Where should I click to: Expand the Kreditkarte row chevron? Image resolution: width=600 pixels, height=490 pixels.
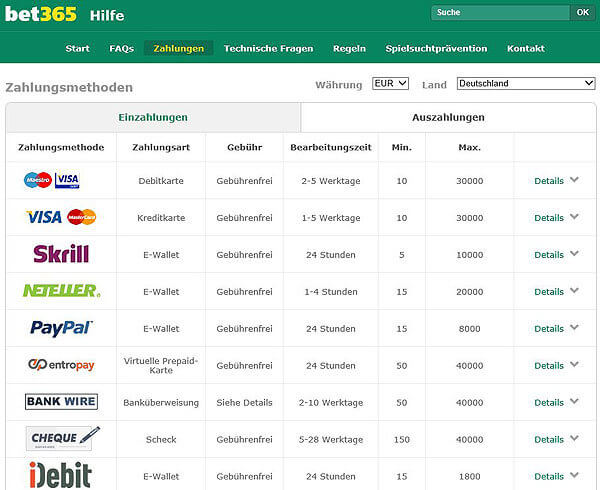(574, 217)
